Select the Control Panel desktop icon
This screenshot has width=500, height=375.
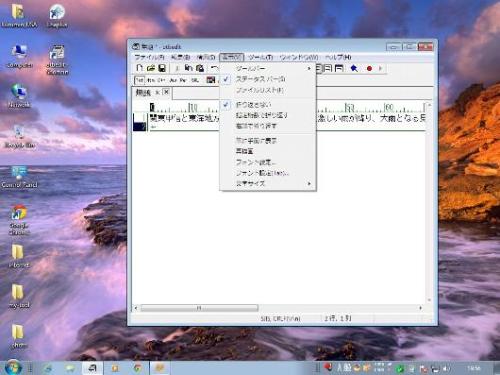[x=19, y=176]
